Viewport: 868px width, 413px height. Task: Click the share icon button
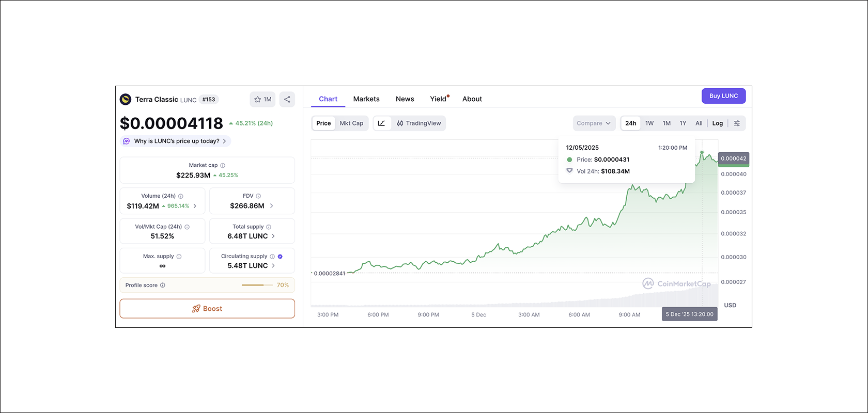287,99
